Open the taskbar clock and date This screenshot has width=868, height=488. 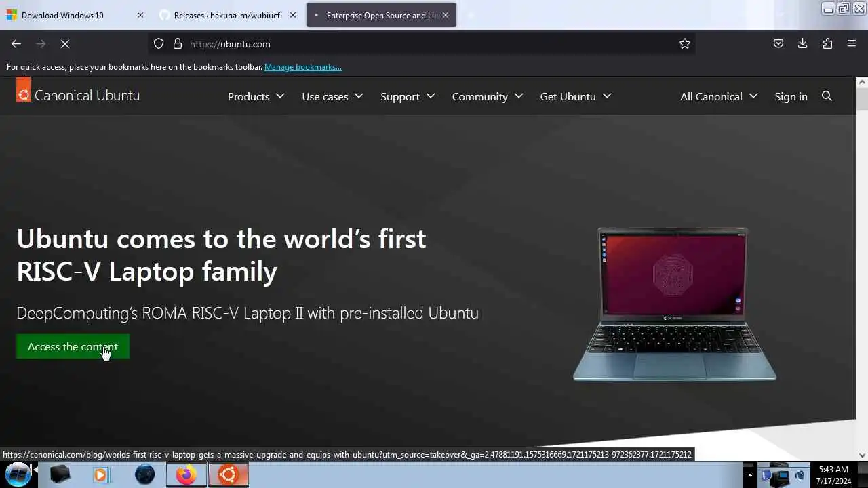[834, 475]
